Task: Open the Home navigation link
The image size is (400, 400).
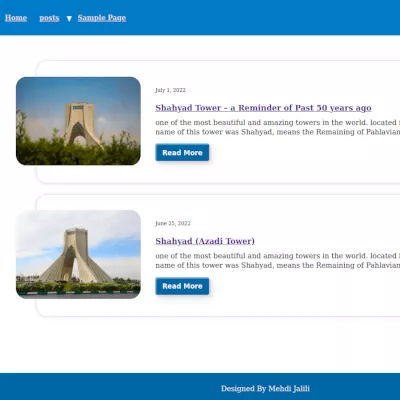Action: point(16,18)
